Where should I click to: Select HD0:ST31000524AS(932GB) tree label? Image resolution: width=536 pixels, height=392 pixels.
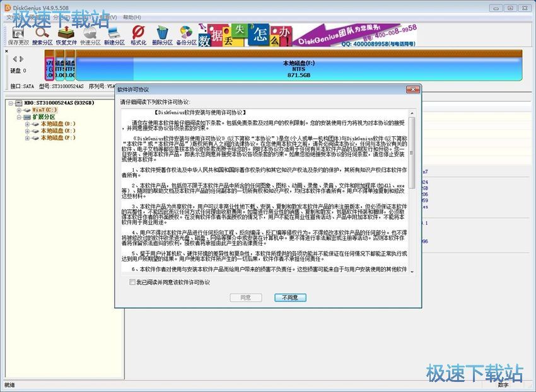(59, 103)
